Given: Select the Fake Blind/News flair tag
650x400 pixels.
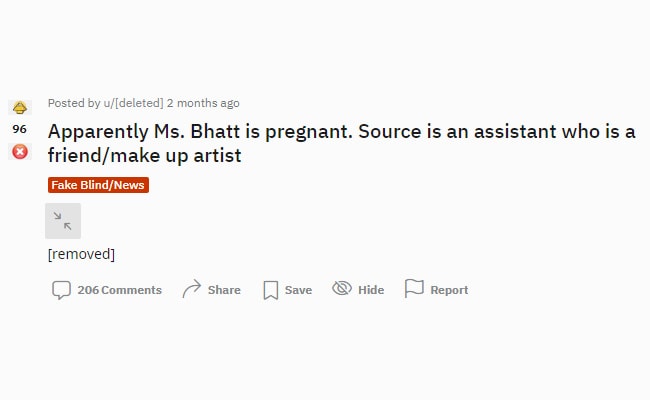Looking at the screenshot, I should [98, 185].
